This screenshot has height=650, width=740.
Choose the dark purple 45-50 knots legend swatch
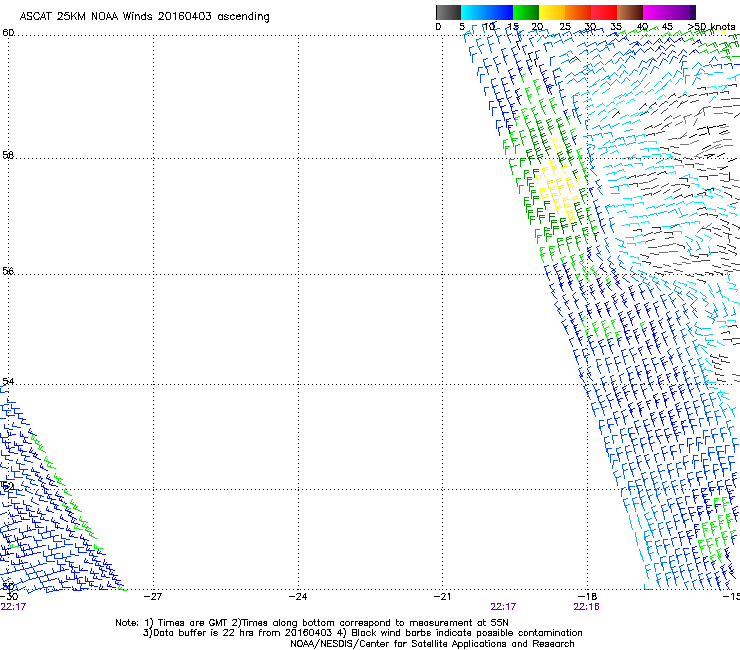(x=682, y=12)
